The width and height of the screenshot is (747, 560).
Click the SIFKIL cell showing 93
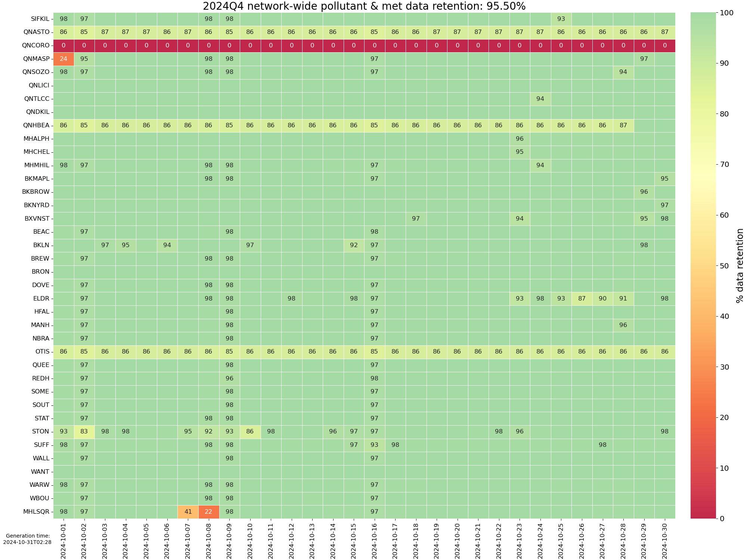tap(561, 19)
